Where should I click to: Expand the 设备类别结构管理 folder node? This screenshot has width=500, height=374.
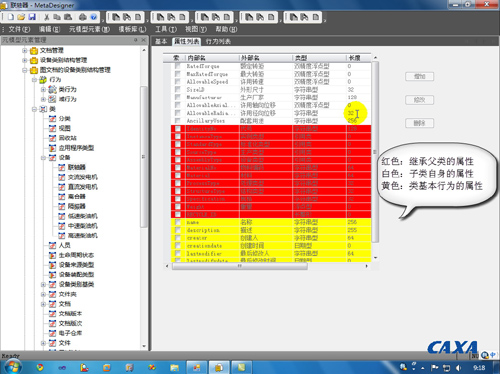coord(25,60)
